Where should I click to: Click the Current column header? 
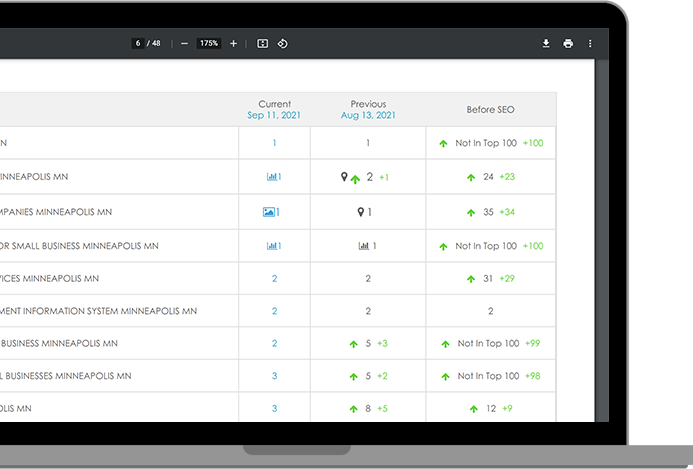pos(274,104)
